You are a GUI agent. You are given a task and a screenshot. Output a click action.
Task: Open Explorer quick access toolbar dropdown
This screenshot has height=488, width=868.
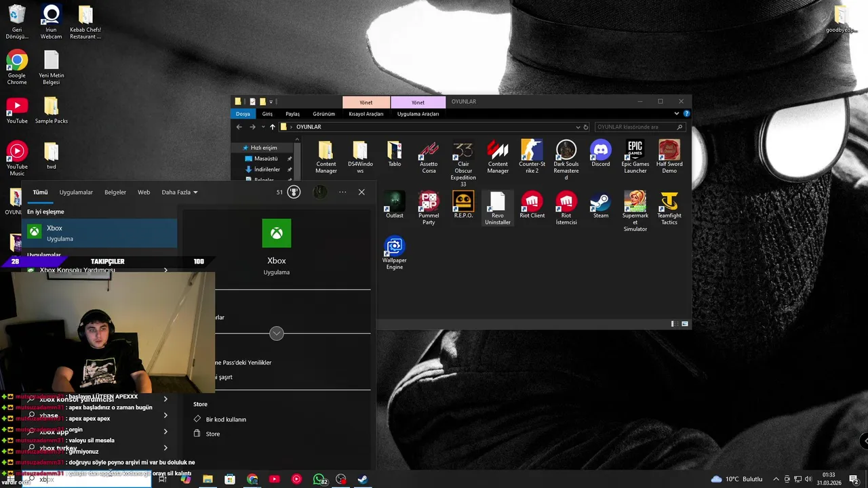(x=271, y=102)
